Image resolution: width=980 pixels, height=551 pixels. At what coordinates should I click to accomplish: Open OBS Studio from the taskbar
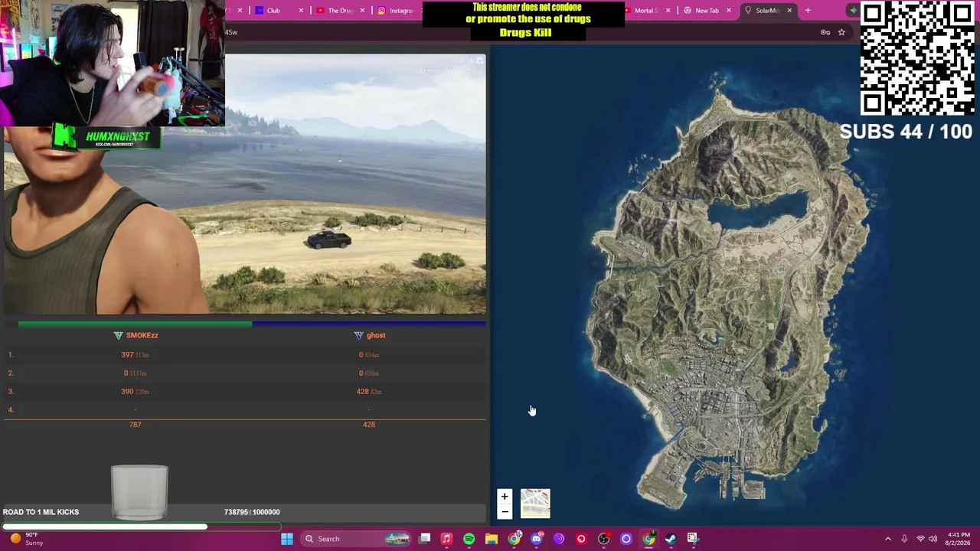[603, 539]
